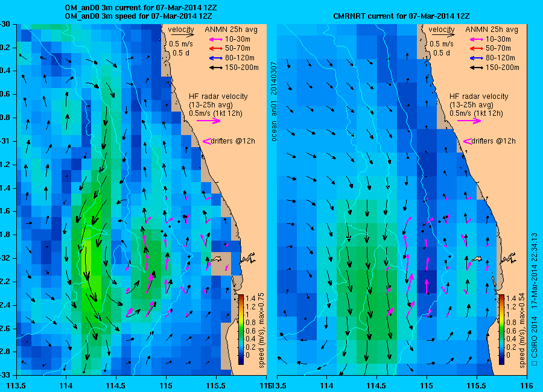Click the blue 80-120m arrow in right legend

pos(477,58)
